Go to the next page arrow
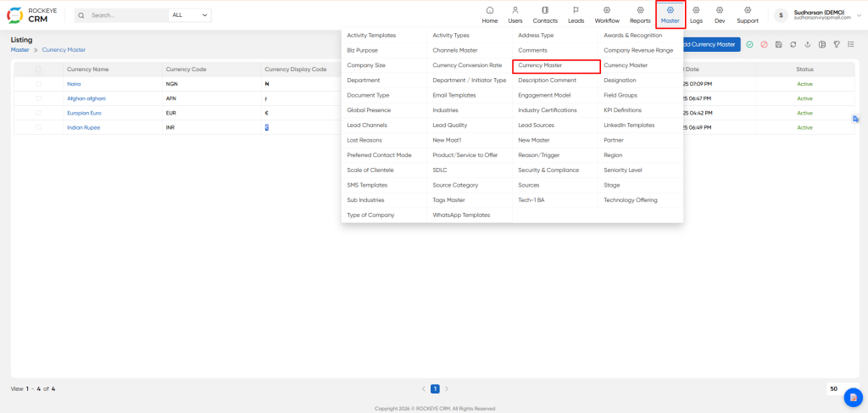The width and height of the screenshot is (868, 413). pos(447,389)
